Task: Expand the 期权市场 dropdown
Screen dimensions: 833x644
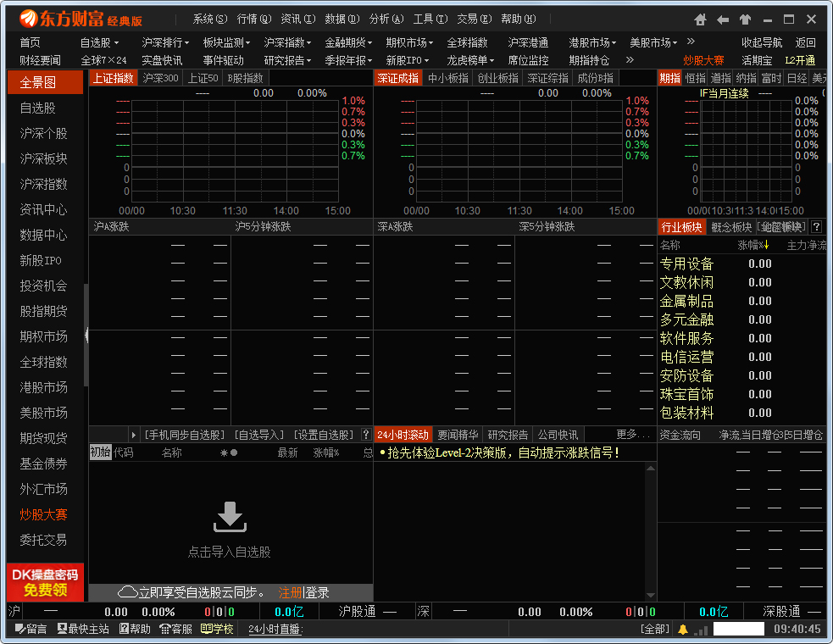Action: coord(409,42)
